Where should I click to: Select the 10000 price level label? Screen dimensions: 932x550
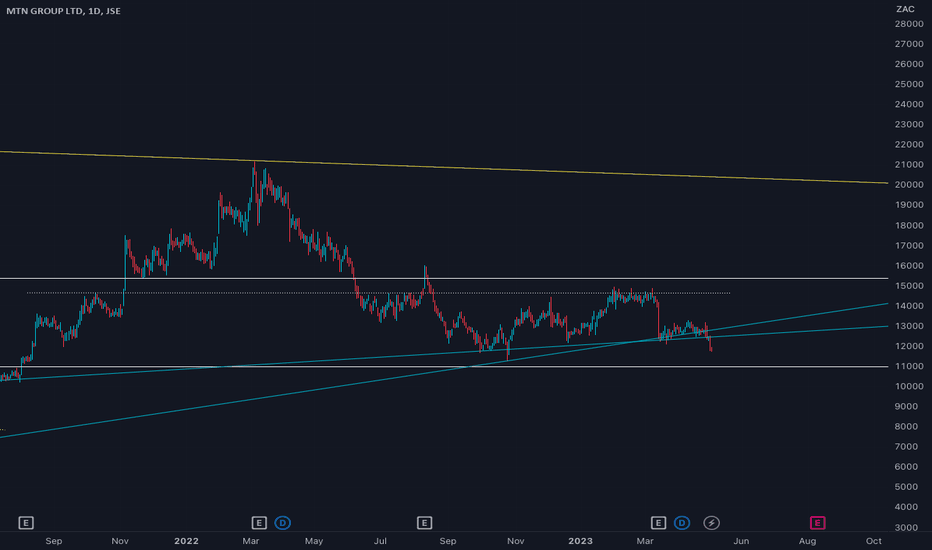(909, 386)
